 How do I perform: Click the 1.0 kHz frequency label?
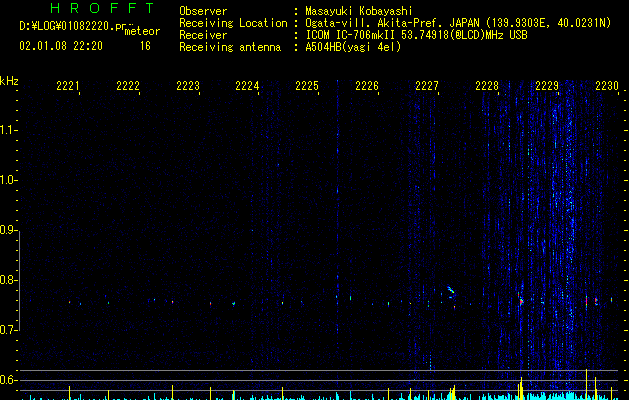[8, 180]
